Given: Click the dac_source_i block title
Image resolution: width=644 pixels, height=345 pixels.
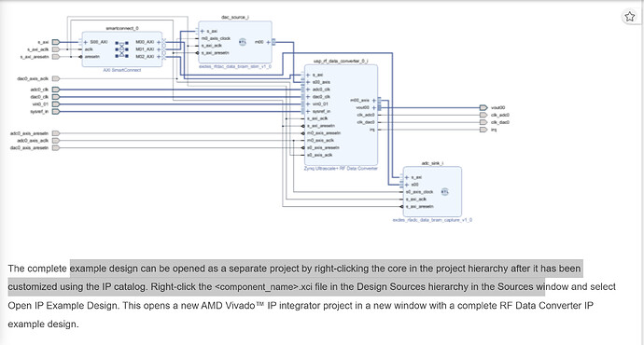Looking at the screenshot, I should click(x=235, y=17).
